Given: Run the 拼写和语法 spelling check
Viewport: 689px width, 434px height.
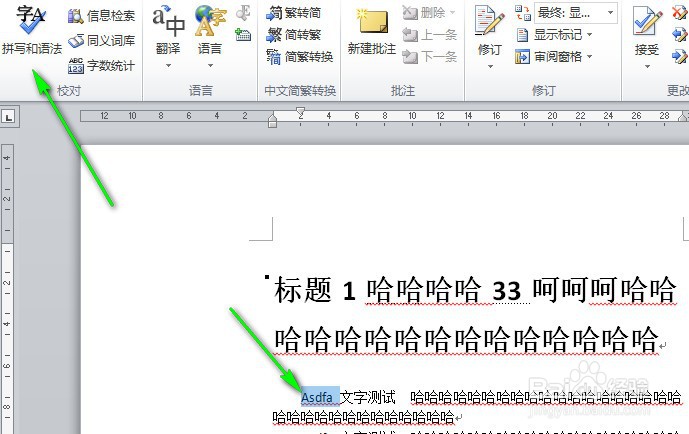Looking at the screenshot, I should [x=31, y=31].
